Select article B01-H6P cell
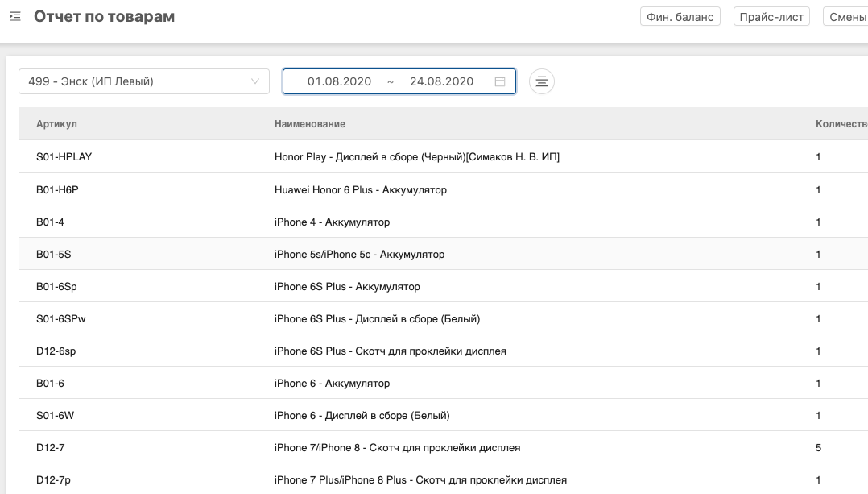868x494 pixels. click(x=58, y=190)
